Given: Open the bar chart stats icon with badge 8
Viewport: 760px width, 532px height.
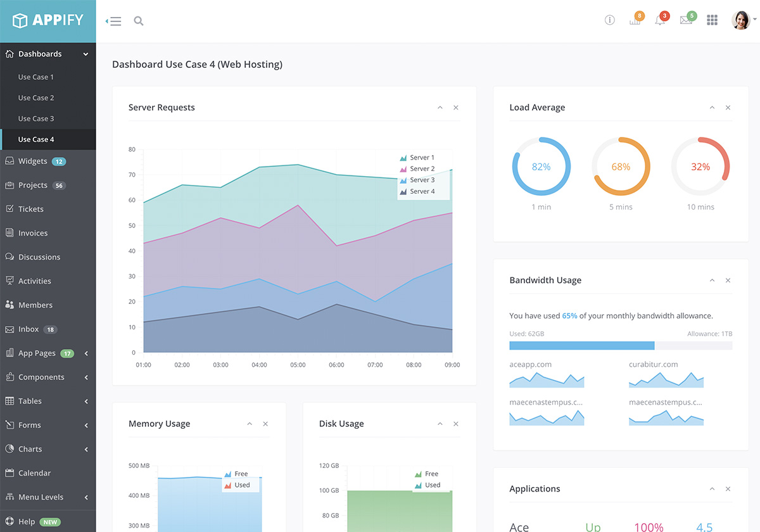Looking at the screenshot, I should pos(635,20).
